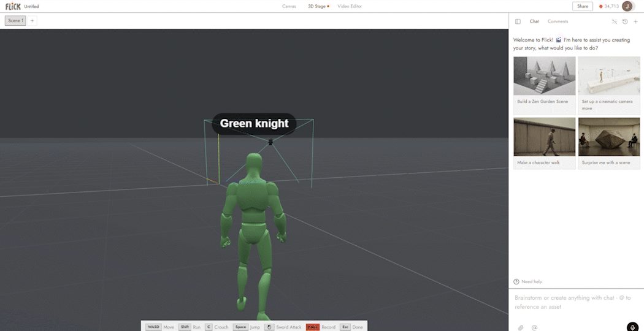Screen dimensions: 644x331
Task: Open the Comments tab
Action: point(558,21)
